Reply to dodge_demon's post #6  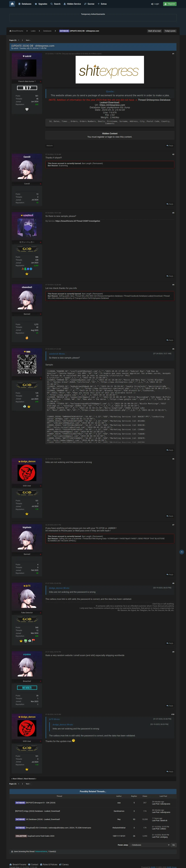[x=170, y=516]
